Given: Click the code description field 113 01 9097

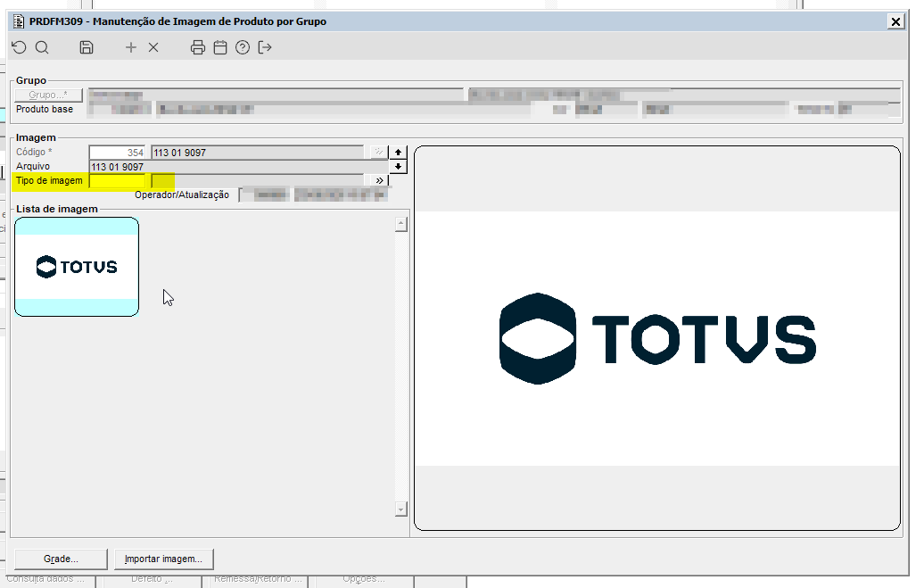Looking at the screenshot, I should point(258,153).
